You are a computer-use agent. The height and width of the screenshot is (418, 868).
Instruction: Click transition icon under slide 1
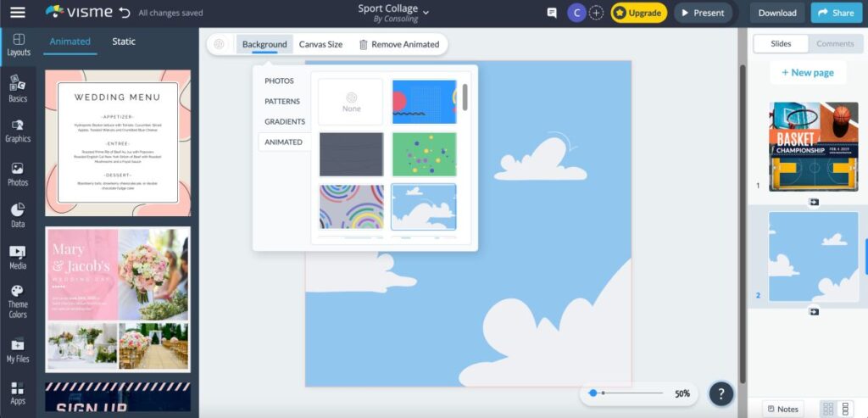[813, 202]
